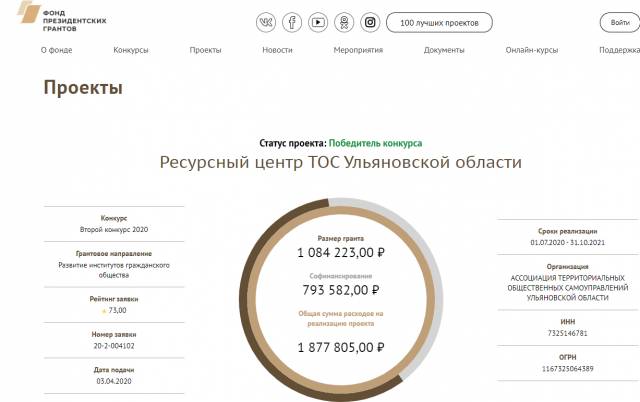Open the VK social network icon
Image resolution: width=640 pixels, height=402 pixels.
click(x=266, y=22)
